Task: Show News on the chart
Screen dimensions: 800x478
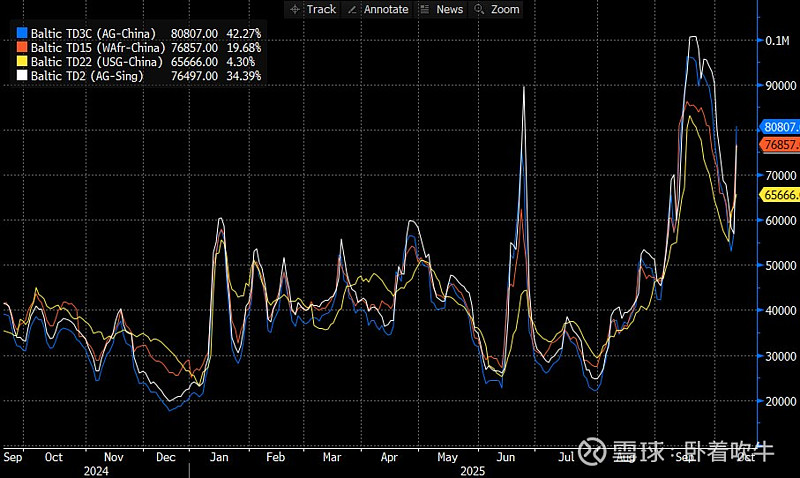Action: point(449,9)
